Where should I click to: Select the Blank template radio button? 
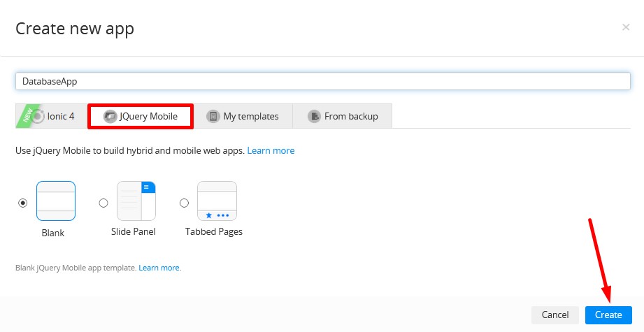[x=23, y=203]
